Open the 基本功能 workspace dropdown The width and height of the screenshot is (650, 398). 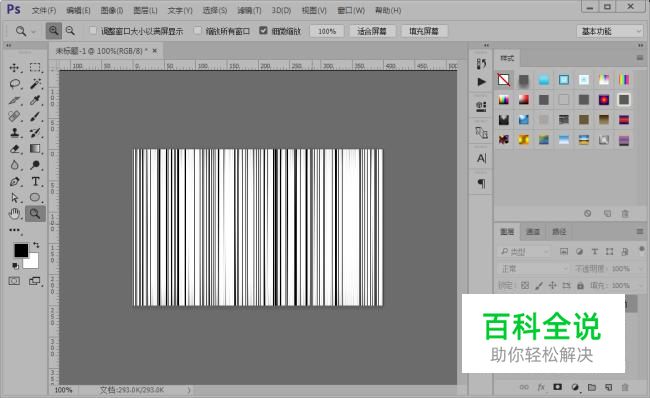(609, 31)
